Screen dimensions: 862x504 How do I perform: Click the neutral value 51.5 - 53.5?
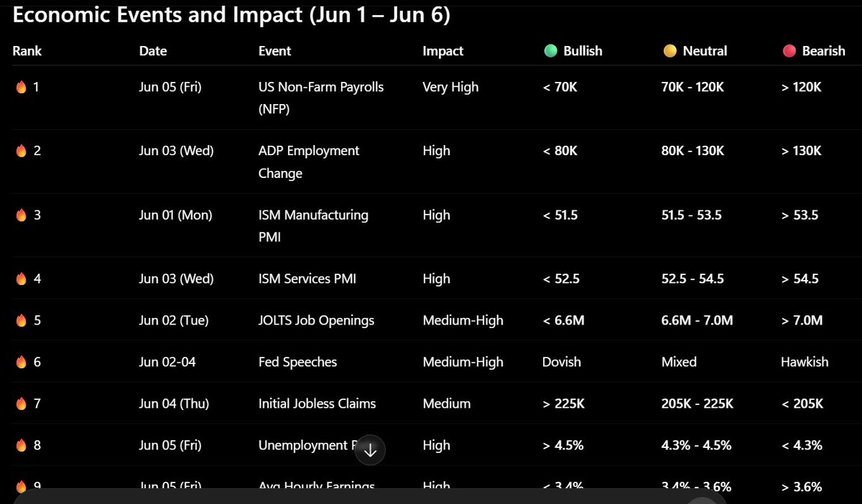691,215
